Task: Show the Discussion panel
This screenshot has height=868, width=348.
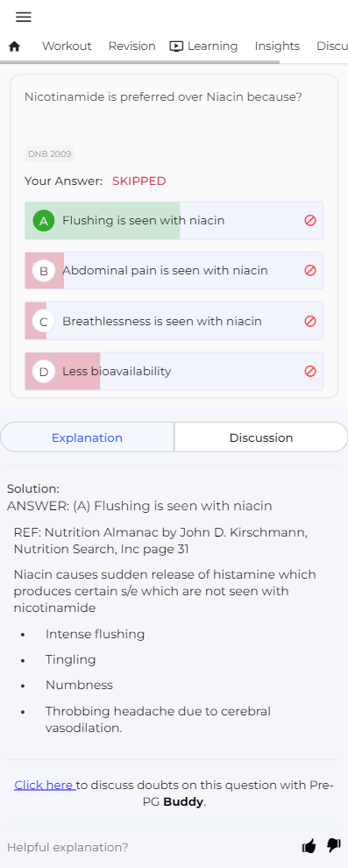Action: click(x=261, y=438)
